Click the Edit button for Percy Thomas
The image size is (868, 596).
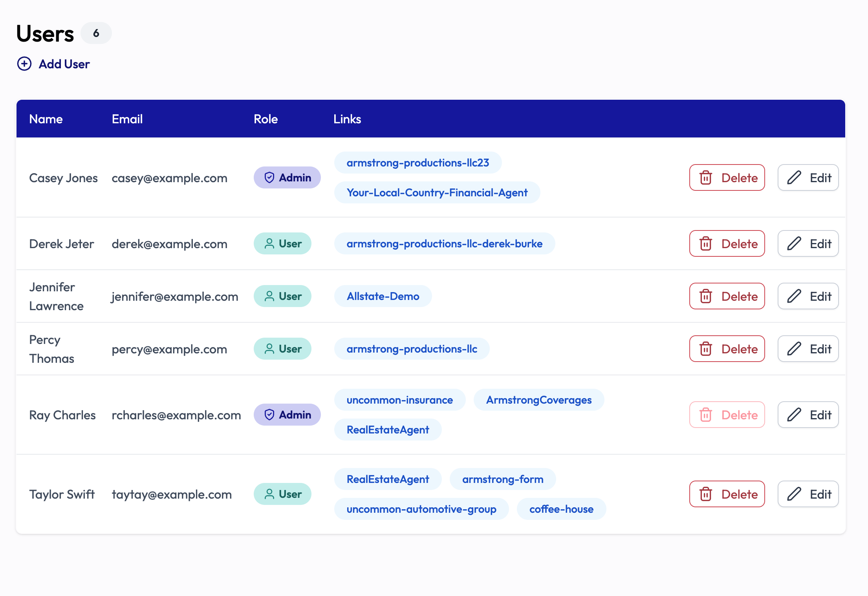point(808,349)
